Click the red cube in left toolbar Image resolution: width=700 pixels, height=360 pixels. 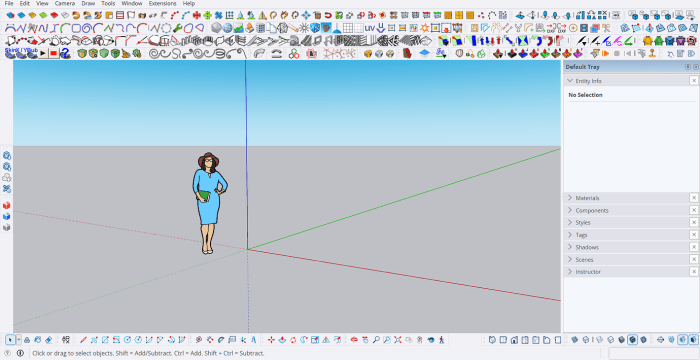(x=6, y=205)
